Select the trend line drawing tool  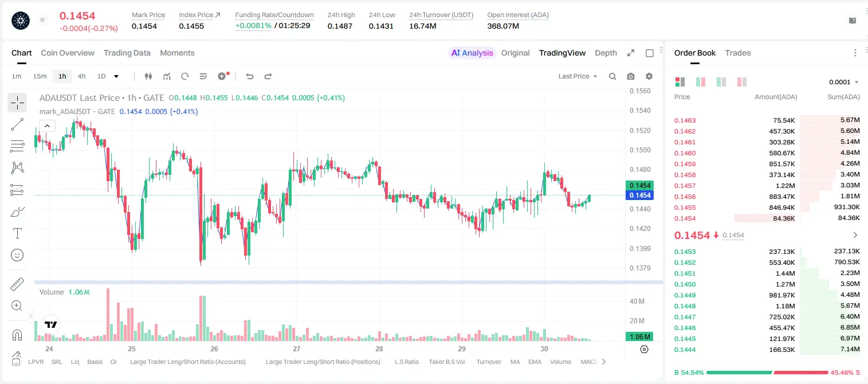click(x=17, y=124)
